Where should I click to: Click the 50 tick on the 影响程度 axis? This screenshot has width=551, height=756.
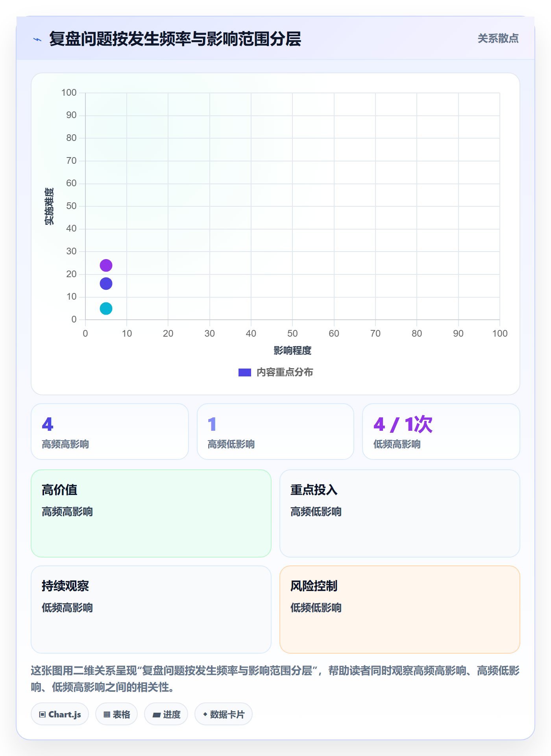[292, 334]
